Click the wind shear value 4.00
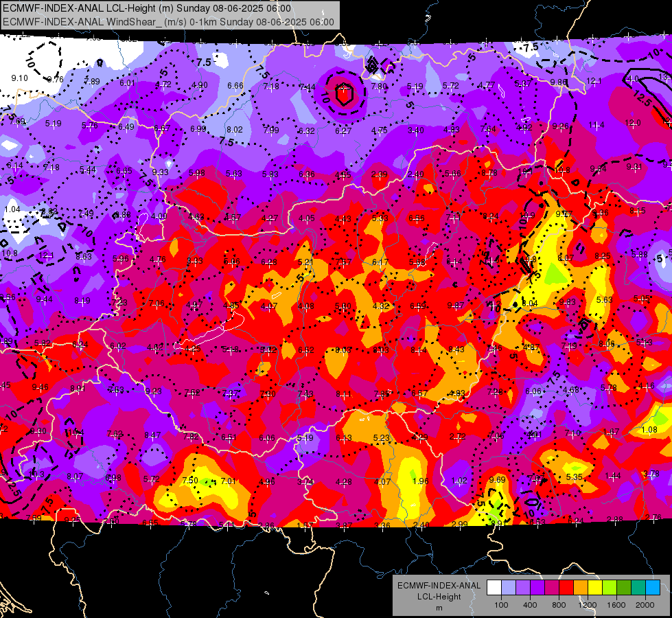This screenshot has width=672, height=618. point(159,216)
